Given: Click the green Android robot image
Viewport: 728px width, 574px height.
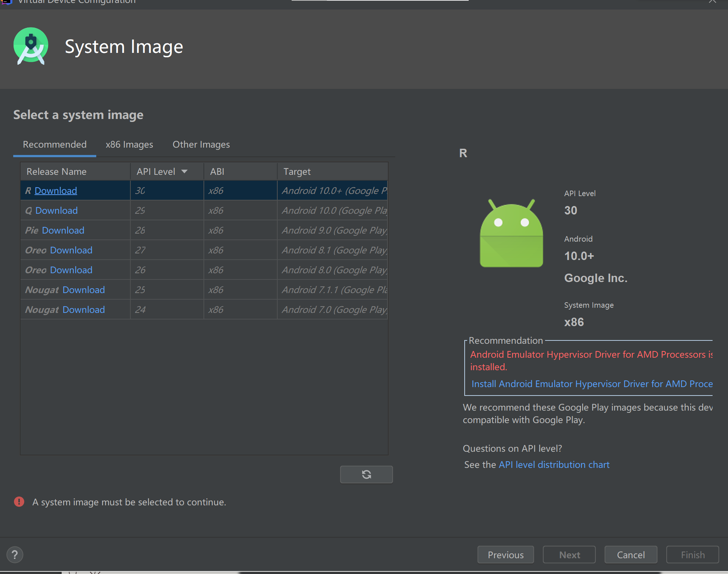Looking at the screenshot, I should click(511, 233).
